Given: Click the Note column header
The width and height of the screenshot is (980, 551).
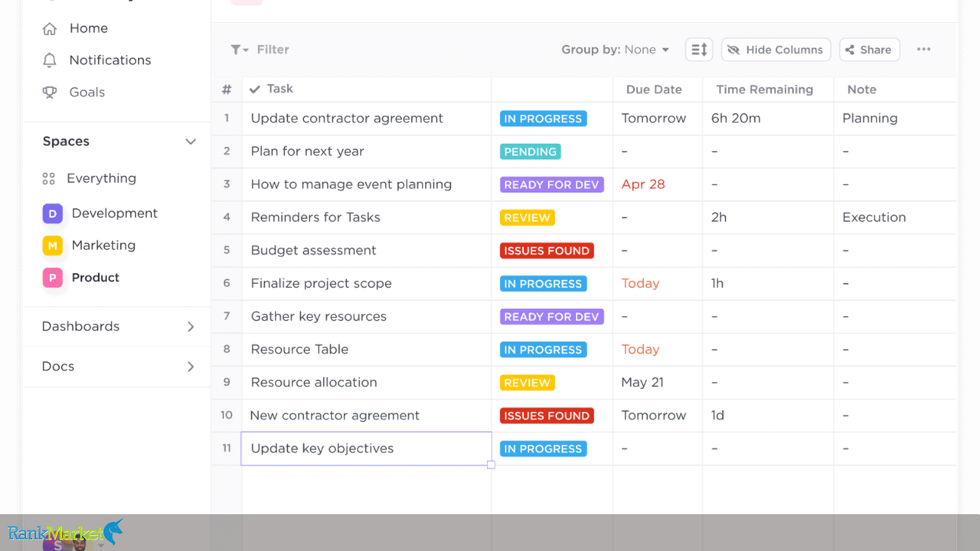Looking at the screenshot, I should tap(861, 90).
